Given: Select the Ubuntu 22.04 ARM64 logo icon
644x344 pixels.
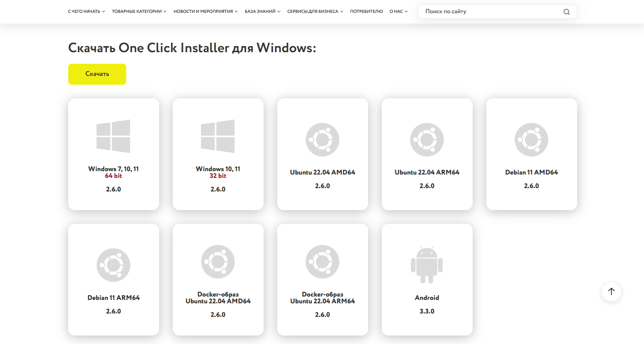Looking at the screenshot, I should [x=427, y=140].
